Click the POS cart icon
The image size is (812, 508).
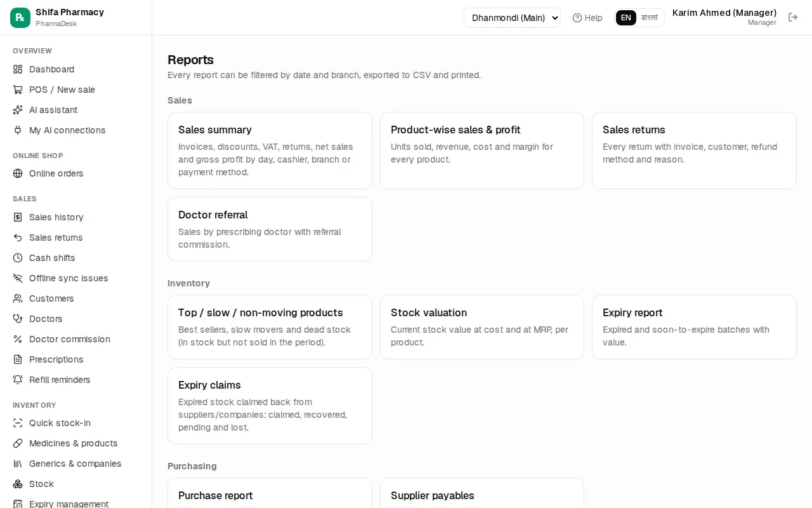coord(18,90)
